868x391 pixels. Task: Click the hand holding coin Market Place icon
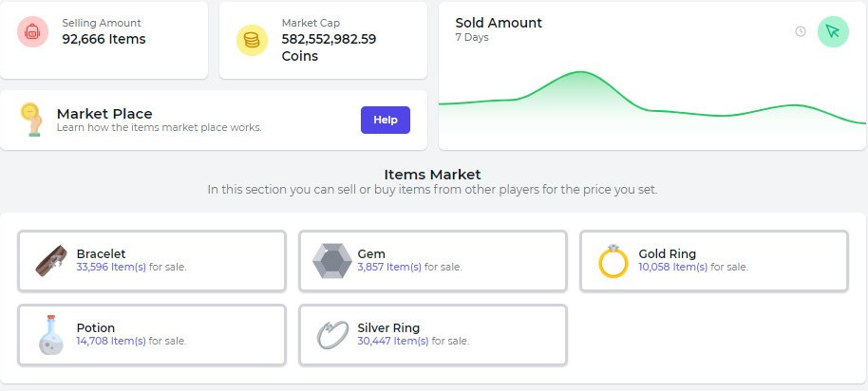31,120
